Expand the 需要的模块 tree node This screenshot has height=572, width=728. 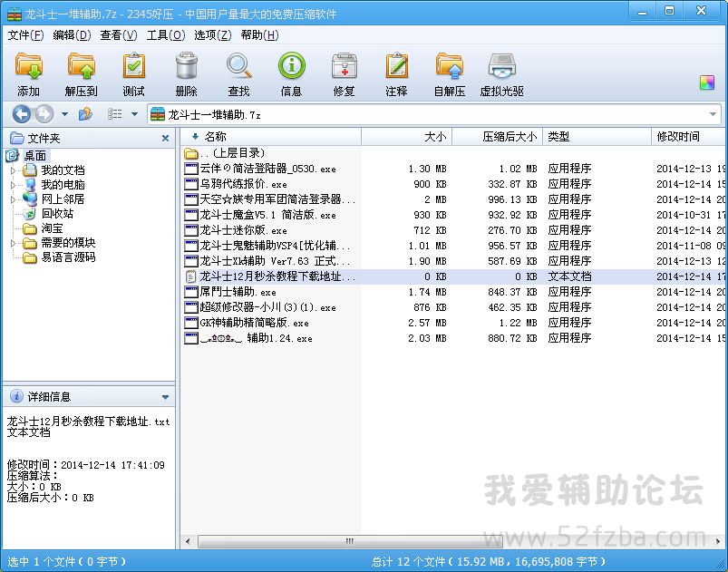pyautogui.click(x=13, y=243)
